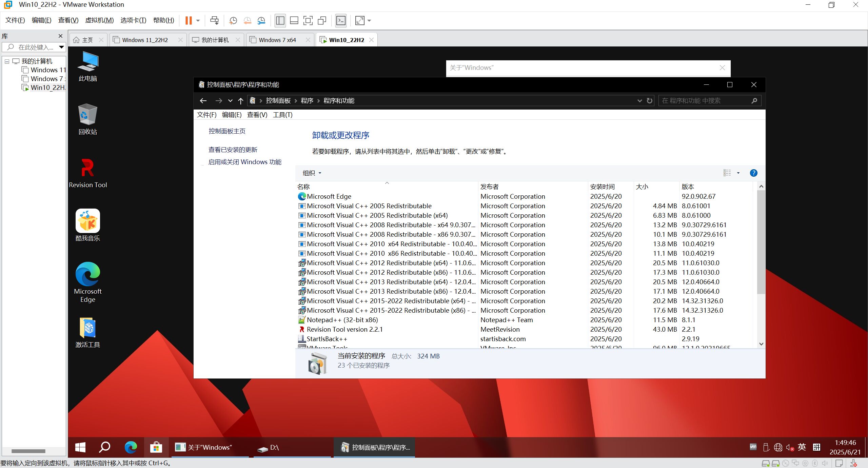The width and height of the screenshot is (868, 468).
Task: Open 此电脑 desktop icon
Action: tap(88, 67)
